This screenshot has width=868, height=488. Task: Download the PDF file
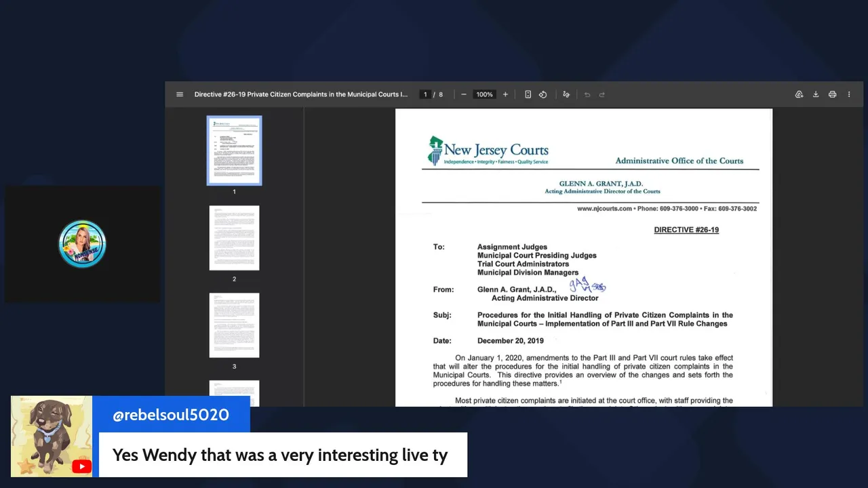(x=816, y=94)
